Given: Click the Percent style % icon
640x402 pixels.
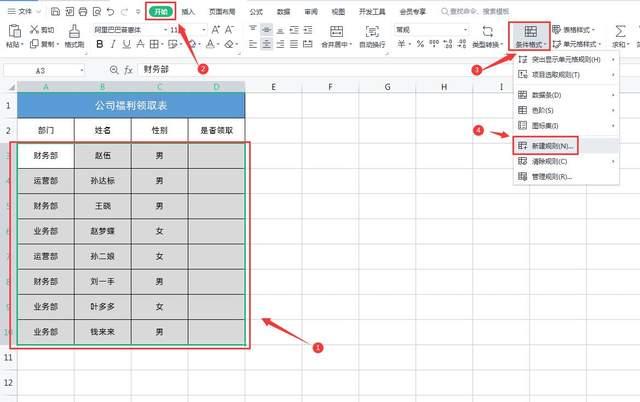Looking at the screenshot, I should [x=420, y=44].
